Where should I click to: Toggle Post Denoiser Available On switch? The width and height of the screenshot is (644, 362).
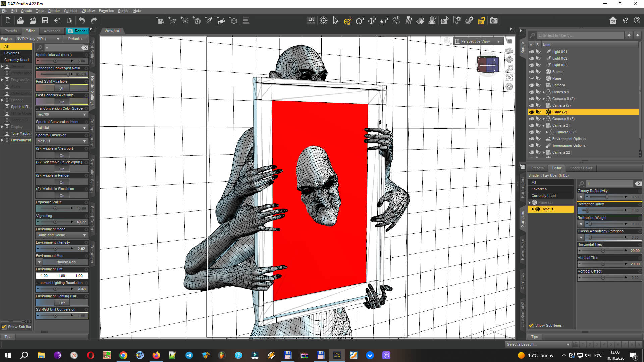click(62, 102)
